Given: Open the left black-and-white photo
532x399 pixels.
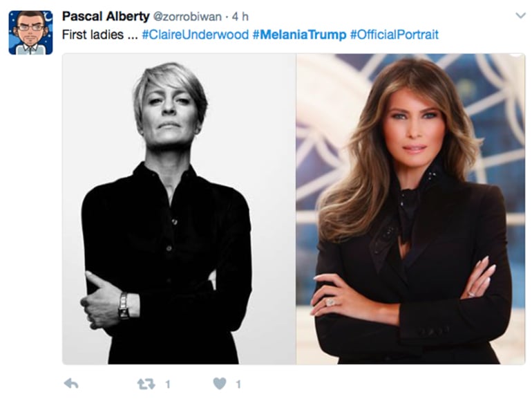Looking at the screenshot, I should [179, 209].
